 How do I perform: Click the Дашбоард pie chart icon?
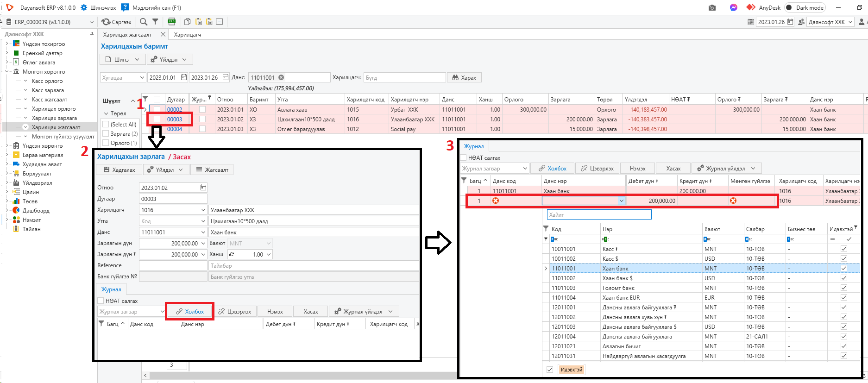click(x=16, y=211)
